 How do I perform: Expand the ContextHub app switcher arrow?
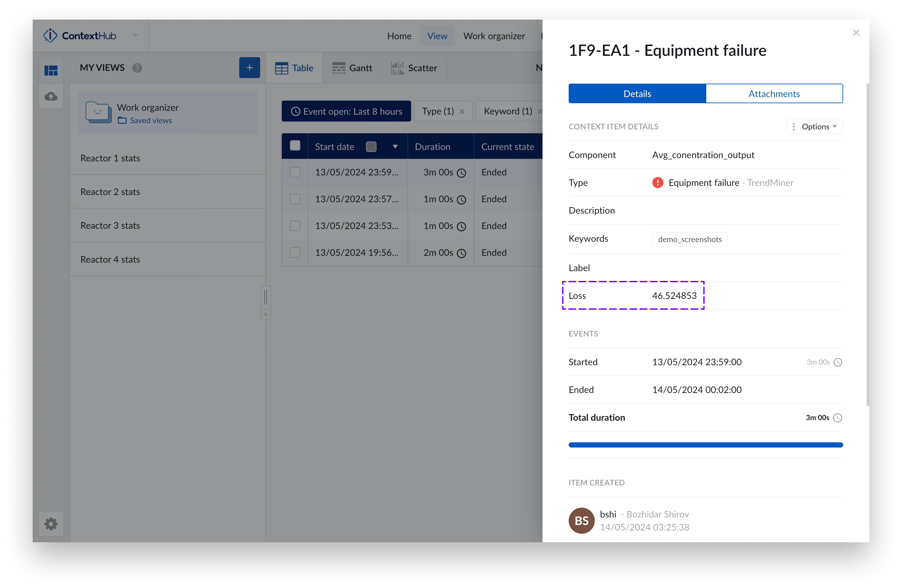click(135, 36)
